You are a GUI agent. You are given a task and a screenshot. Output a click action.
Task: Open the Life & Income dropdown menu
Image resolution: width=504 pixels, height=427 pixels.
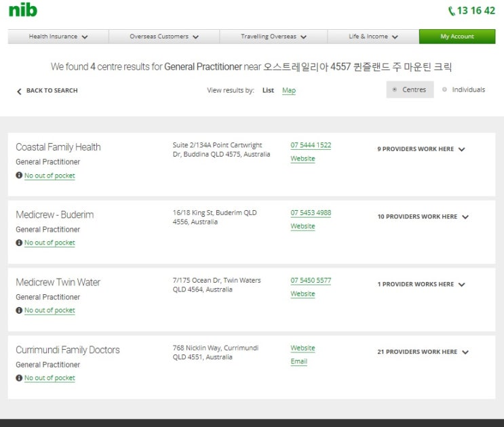click(373, 37)
